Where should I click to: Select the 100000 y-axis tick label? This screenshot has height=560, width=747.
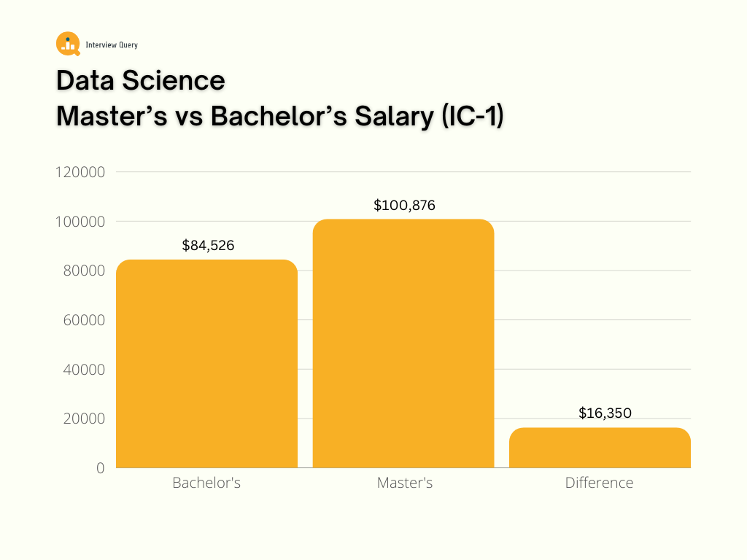[81, 222]
